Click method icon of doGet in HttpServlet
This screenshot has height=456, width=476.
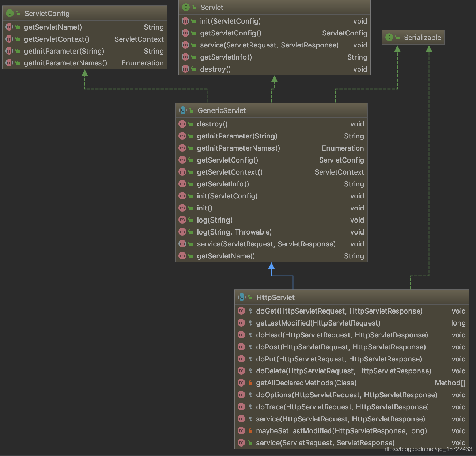pyautogui.click(x=241, y=311)
